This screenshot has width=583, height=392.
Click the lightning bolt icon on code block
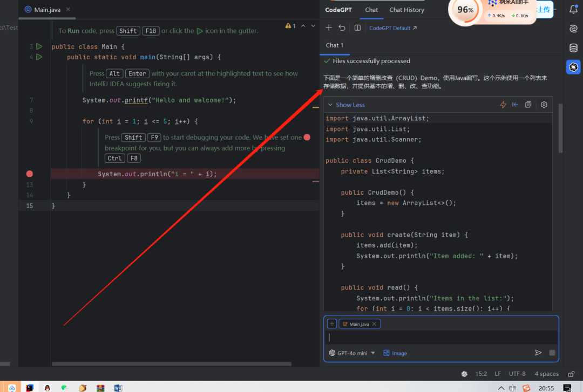click(x=503, y=105)
